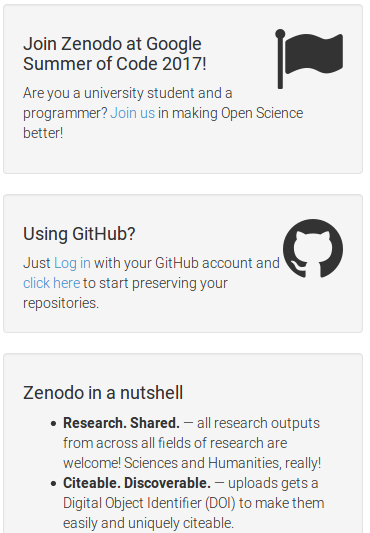Click the bullet before "Citeable. Discoverable."
Image resolution: width=370 pixels, height=533 pixels.
point(53,484)
